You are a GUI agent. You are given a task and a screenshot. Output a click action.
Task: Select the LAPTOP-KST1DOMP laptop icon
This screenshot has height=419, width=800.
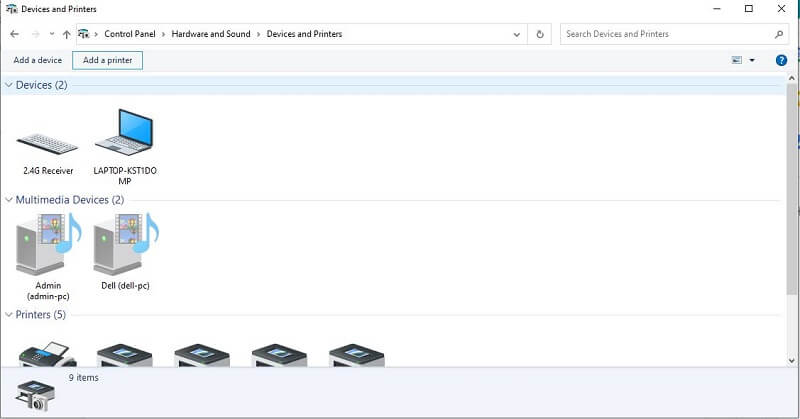(x=124, y=132)
